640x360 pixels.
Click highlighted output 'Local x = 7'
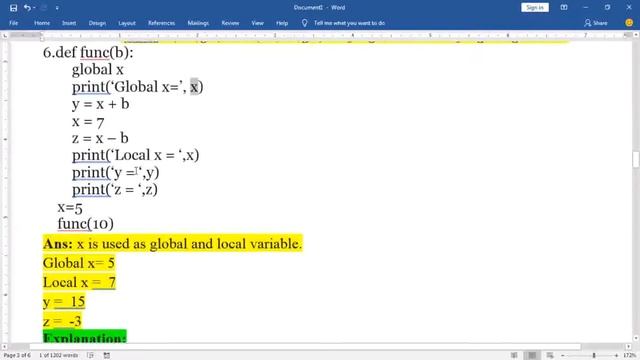(x=79, y=282)
